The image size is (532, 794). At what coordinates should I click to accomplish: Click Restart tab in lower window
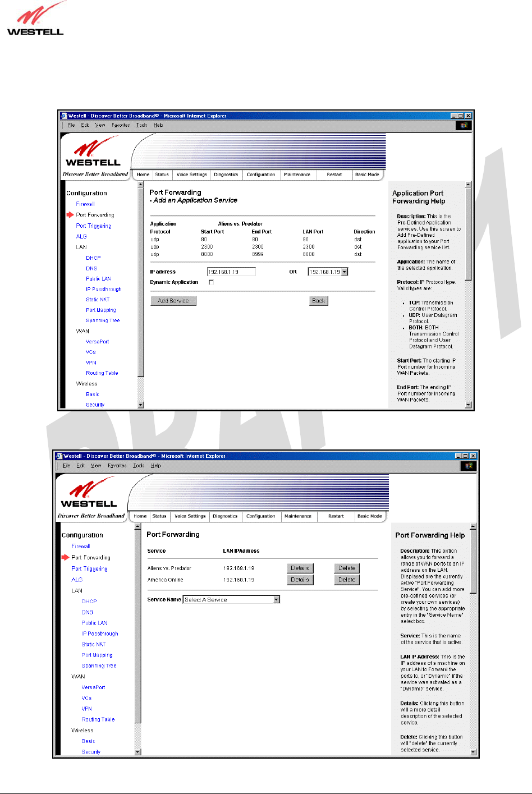336,516
